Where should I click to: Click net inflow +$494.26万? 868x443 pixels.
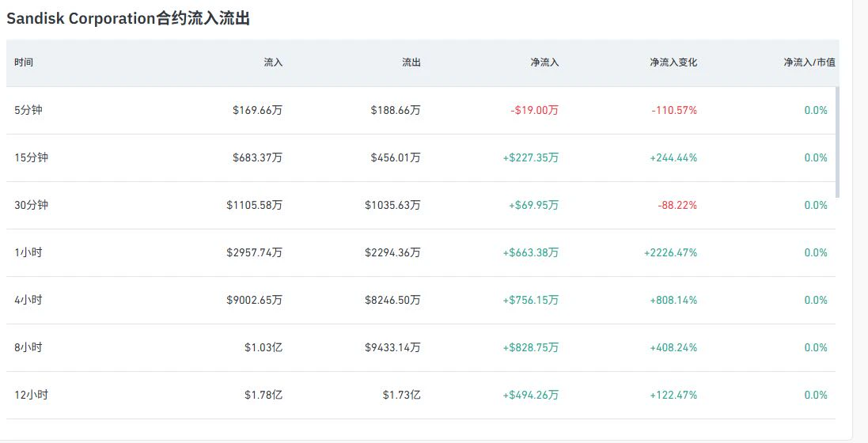(x=531, y=396)
